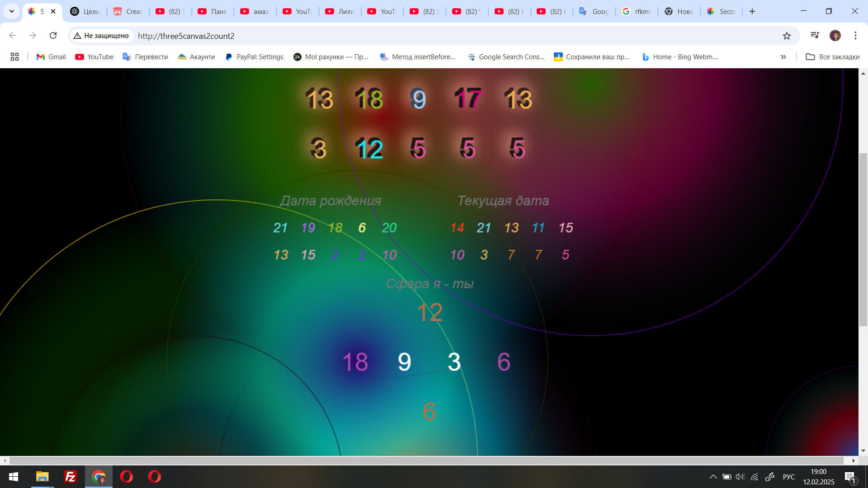Click the browser back arrow
868x488 pixels.
tap(13, 36)
